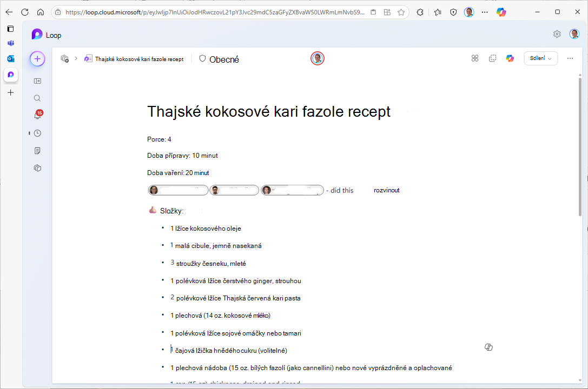Create new item with the purple plus button
This screenshot has width=588, height=389.
(37, 58)
